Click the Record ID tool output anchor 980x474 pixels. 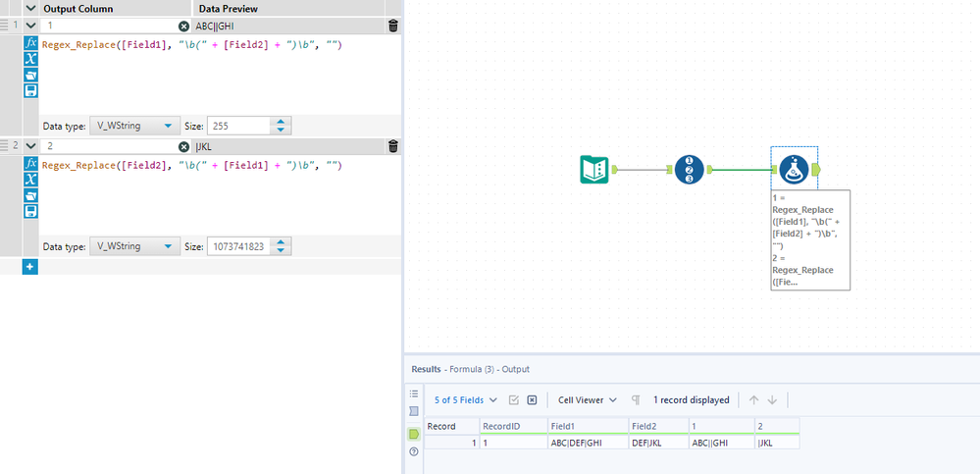point(710,169)
